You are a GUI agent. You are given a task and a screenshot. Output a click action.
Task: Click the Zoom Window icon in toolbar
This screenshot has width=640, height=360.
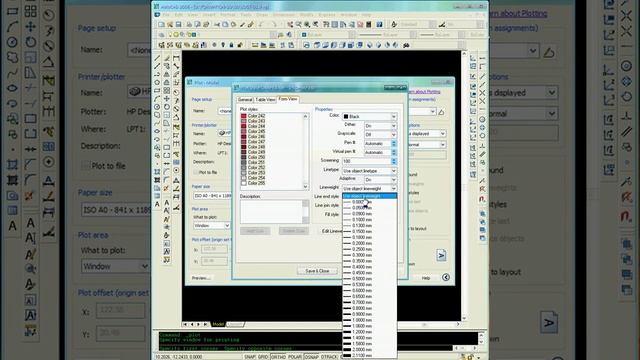tap(307, 25)
